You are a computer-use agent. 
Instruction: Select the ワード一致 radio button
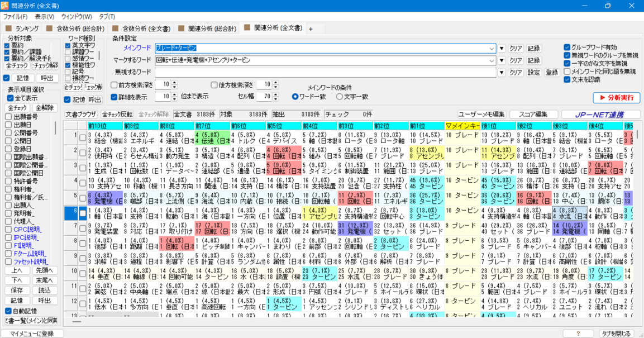(295, 97)
